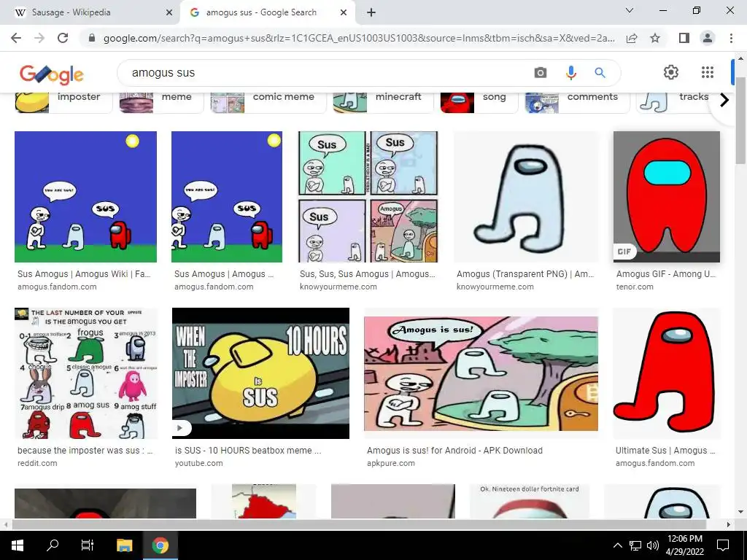Click is SUS - 10 HOURS beatbox link
The width and height of the screenshot is (747, 560).
pyautogui.click(x=248, y=450)
